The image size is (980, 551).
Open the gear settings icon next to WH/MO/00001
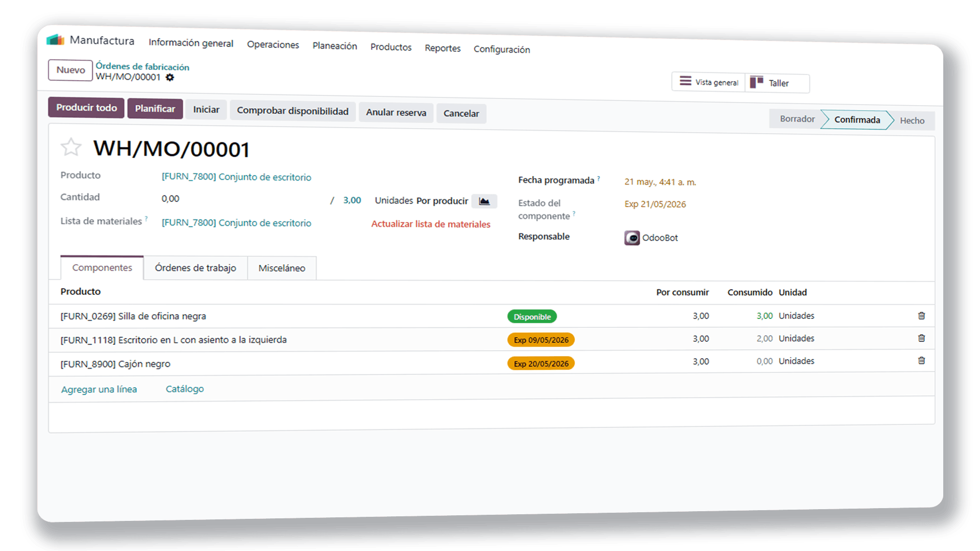pos(170,78)
